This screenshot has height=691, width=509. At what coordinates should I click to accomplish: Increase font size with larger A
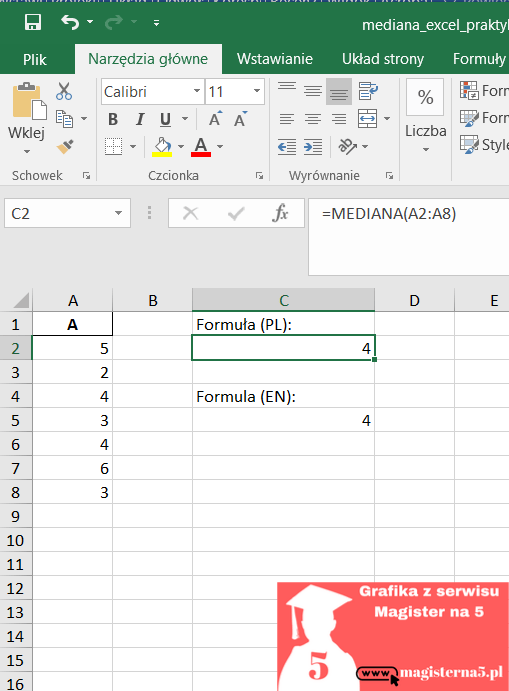click(x=215, y=119)
